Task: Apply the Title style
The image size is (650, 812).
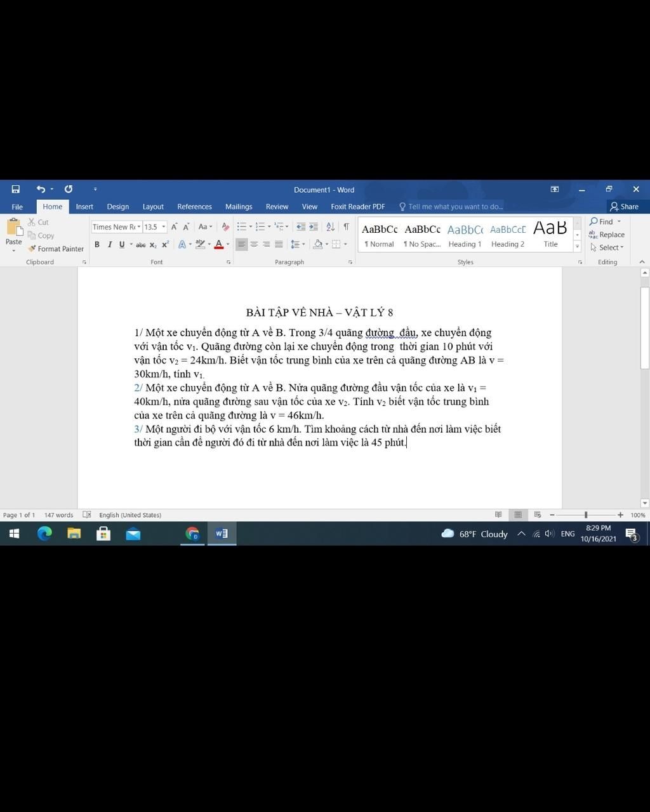Action: 550,235
